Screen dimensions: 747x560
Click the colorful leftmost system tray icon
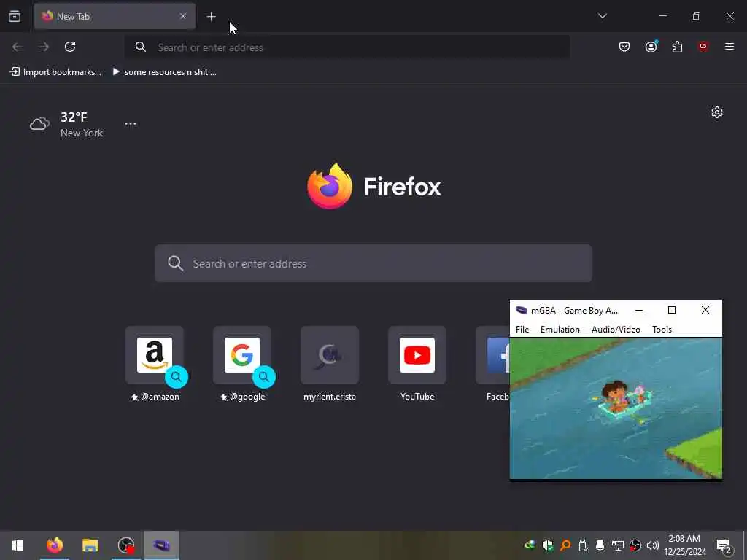pyautogui.click(x=530, y=545)
